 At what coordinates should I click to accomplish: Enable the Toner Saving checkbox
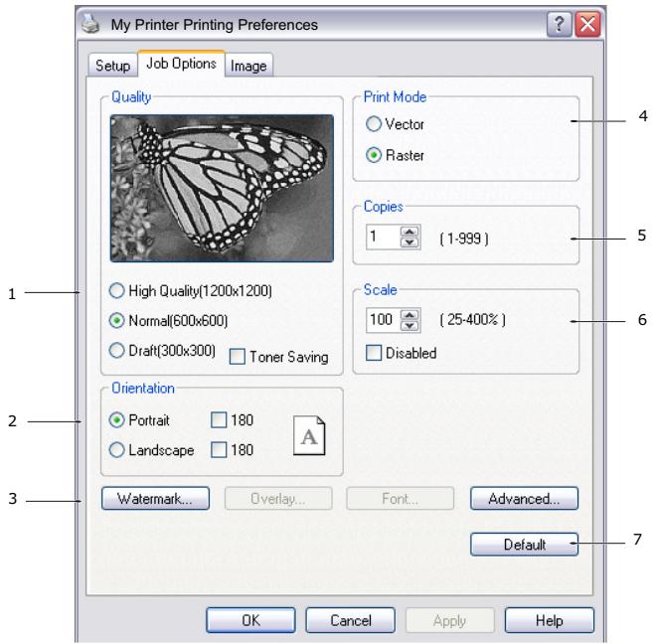click(x=238, y=357)
